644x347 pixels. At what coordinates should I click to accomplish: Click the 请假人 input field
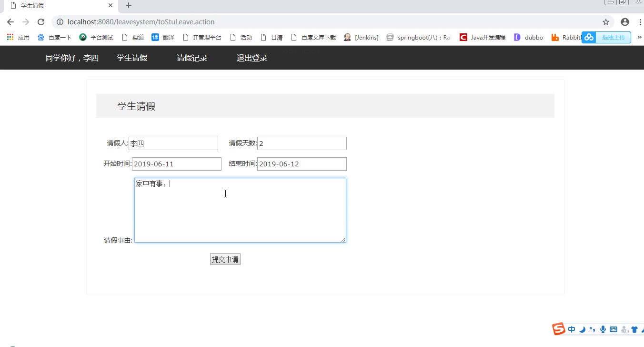[173, 143]
